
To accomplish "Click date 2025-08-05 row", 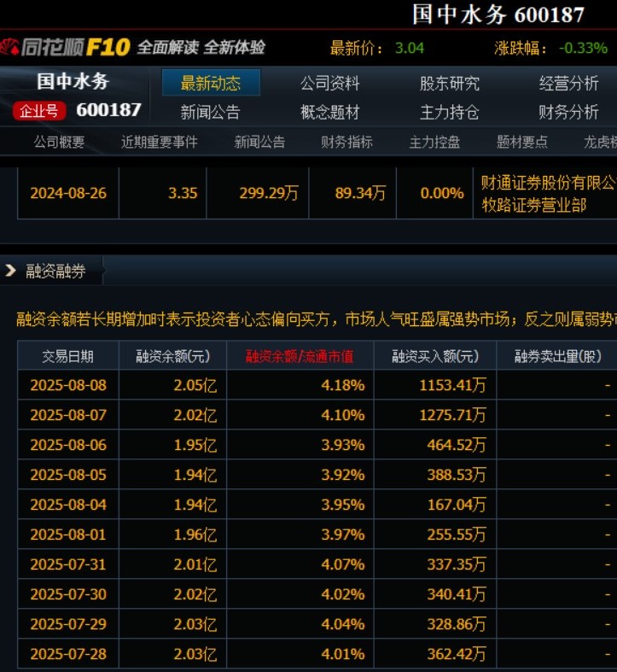I will 68,475.
